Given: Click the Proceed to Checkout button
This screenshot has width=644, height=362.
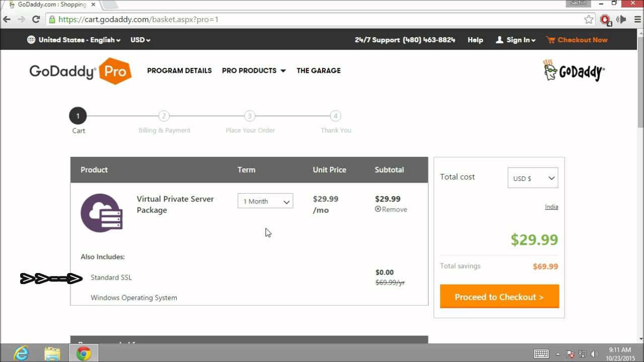Looking at the screenshot, I should tap(500, 297).
